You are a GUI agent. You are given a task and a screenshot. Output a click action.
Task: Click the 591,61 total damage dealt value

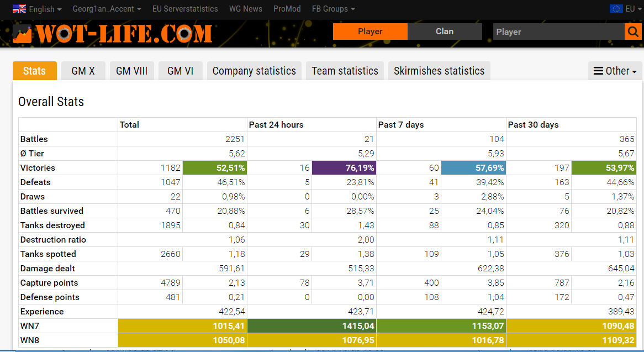tap(231, 269)
